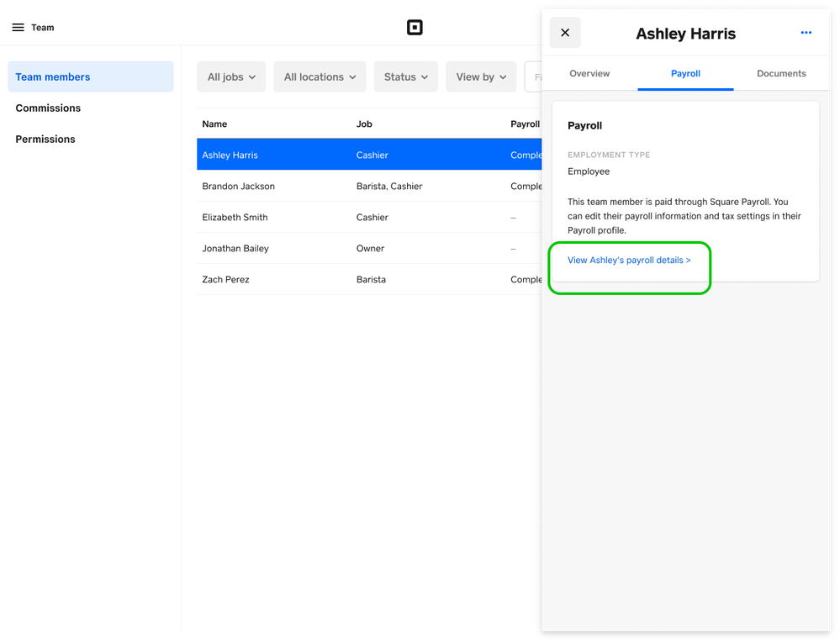Viewport: 840px width, 643px height.
Task: Open the hamburger menu next to Team
Action: click(x=18, y=28)
